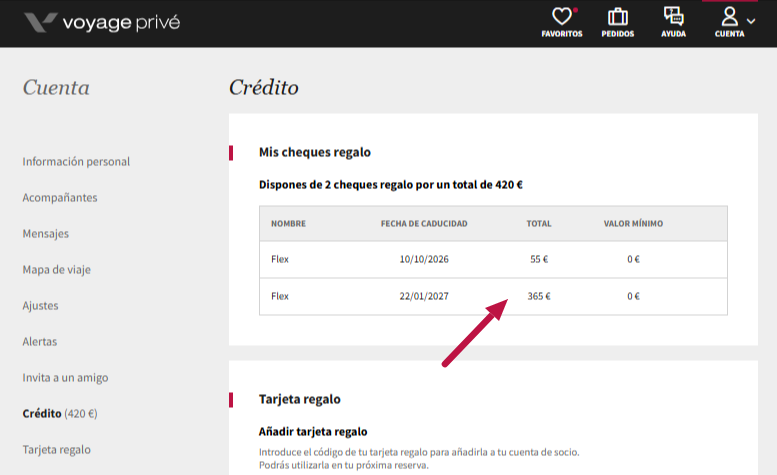Click 'Dispones de 2 cheques regalo' text

390,185
